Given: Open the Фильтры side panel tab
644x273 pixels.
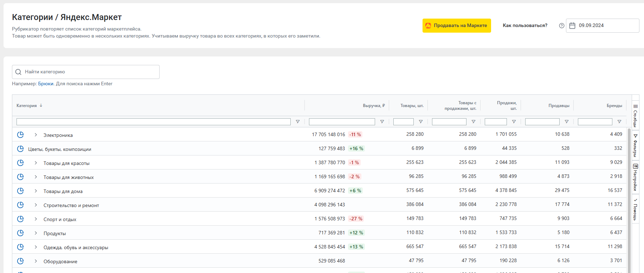Looking at the screenshot, I should [x=635, y=146].
